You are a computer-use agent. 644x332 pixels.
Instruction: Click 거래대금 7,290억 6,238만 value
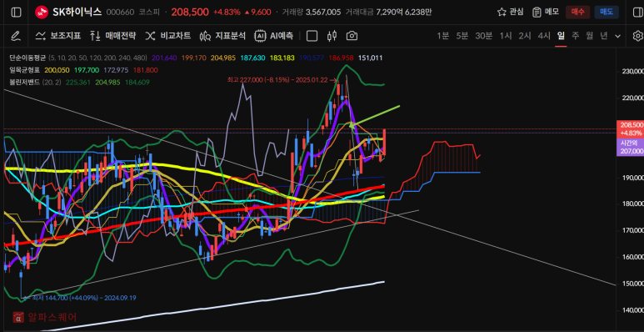[x=388, y=12]
